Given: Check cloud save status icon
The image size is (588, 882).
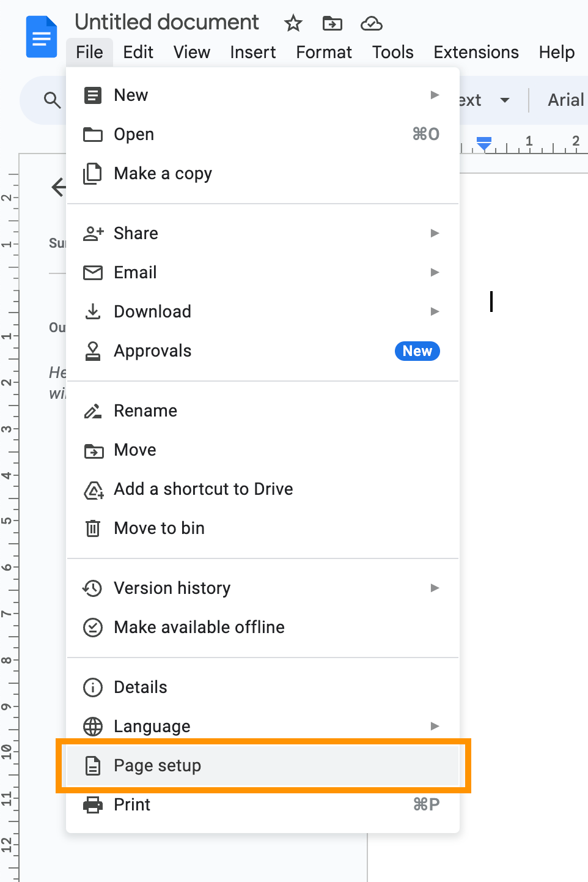Looking at the screenshot, I should pyautogui.click(x=372, y=24).
